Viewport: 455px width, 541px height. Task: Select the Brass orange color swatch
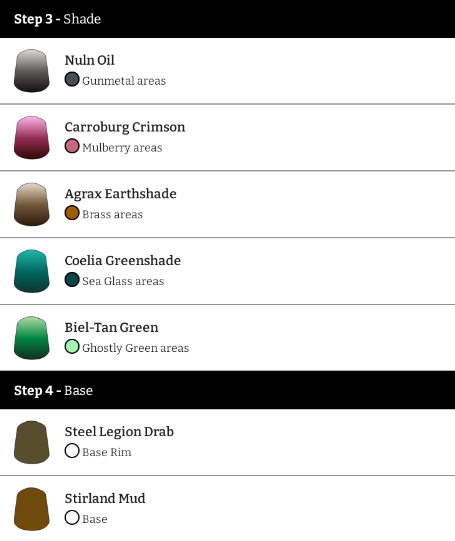(x=72, y=213)
